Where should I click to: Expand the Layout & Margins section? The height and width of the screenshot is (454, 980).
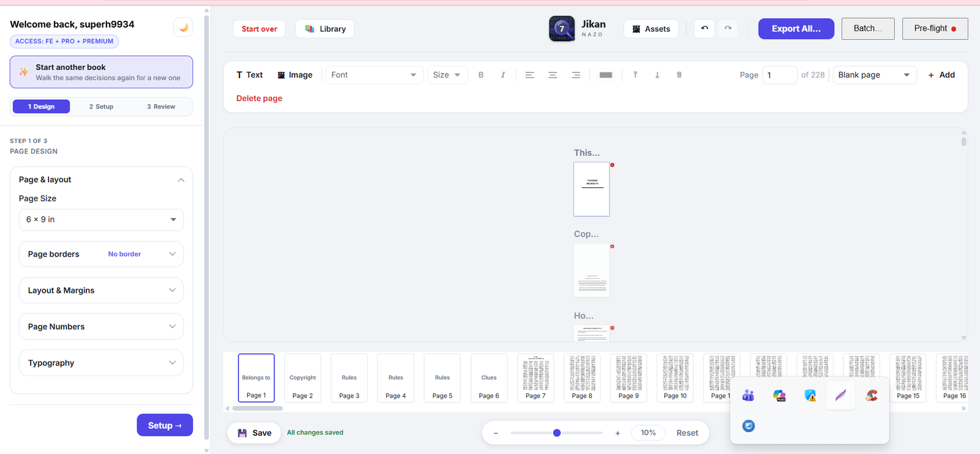click(x=101, y=290)
